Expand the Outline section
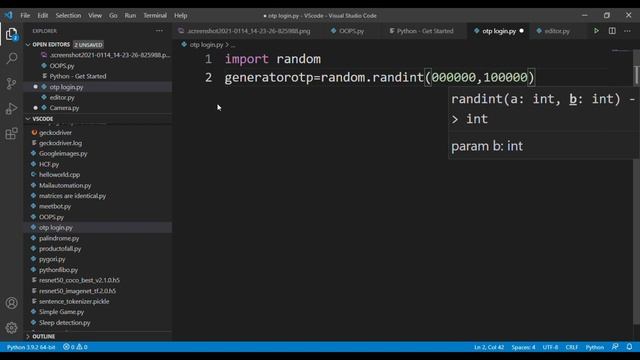This screenshot has width=640, height=360. click(43, 336)
